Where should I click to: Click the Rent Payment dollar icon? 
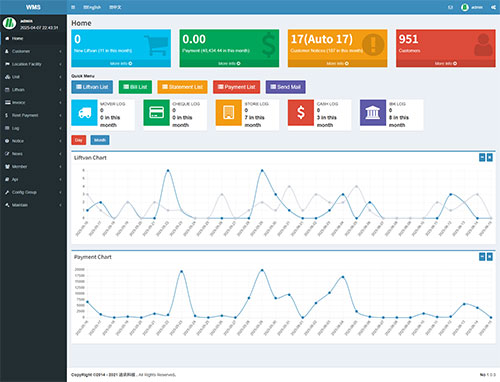7,115
